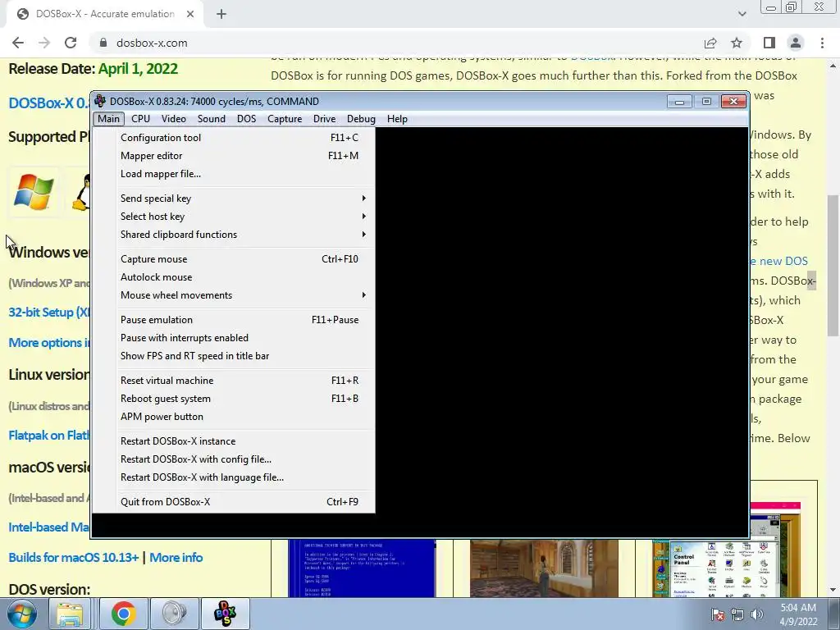Go forward in Chrome browser
Viewport: 840px width, 630px height.
tap(44, 43)
